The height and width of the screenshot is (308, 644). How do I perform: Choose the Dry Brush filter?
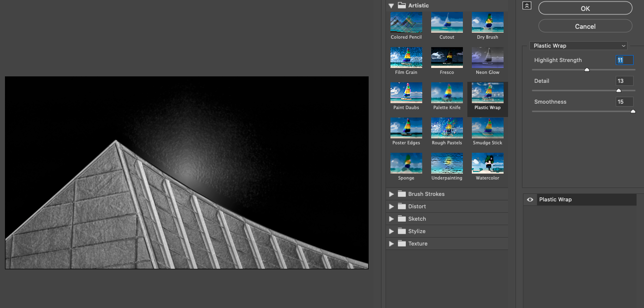click(487, 22)
